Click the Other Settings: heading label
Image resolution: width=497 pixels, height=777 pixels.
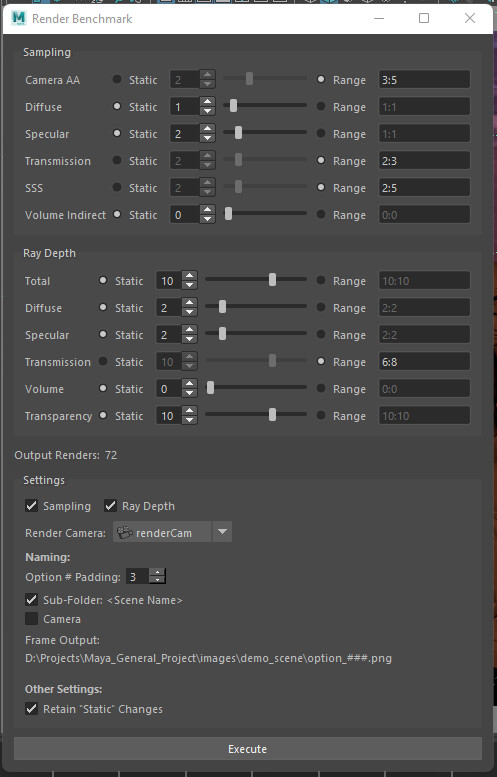63,689
